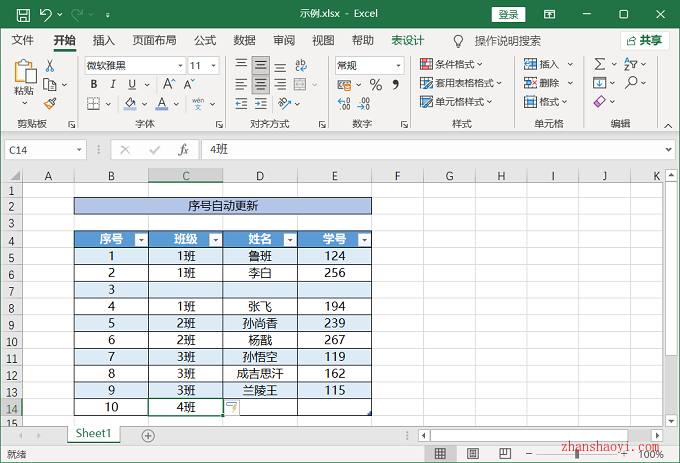Click the 登录 sign-in button
Viewport: 680px width, 463px height.
pos(508,14)
